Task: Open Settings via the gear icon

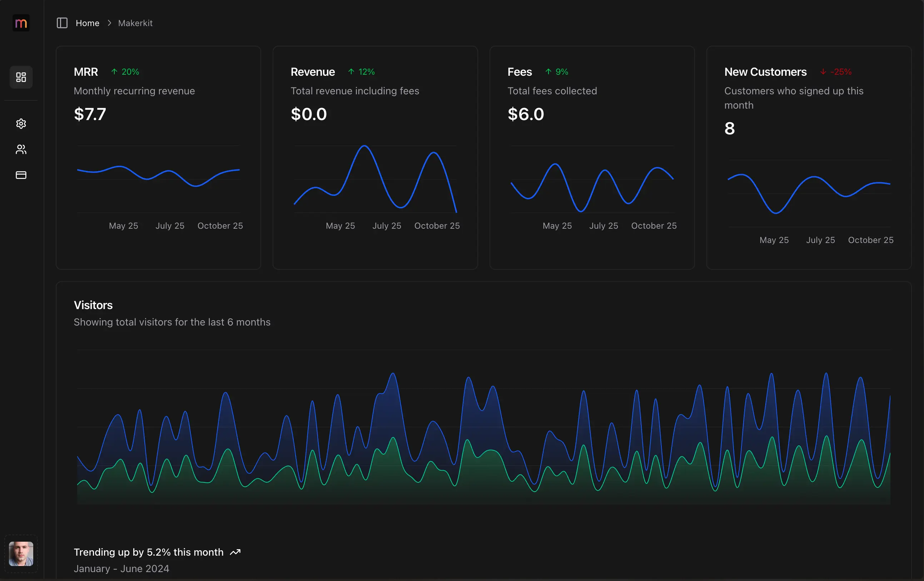Action: (x=21, y=124)
